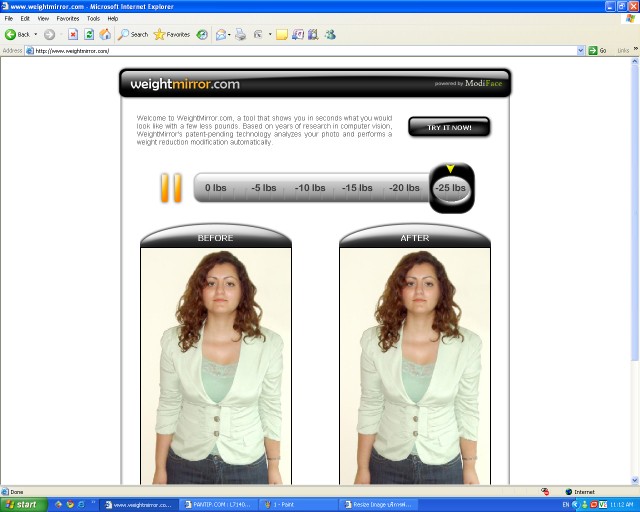
Task: Expand the Back button history dropdown
Action: (x=36, y=35)
